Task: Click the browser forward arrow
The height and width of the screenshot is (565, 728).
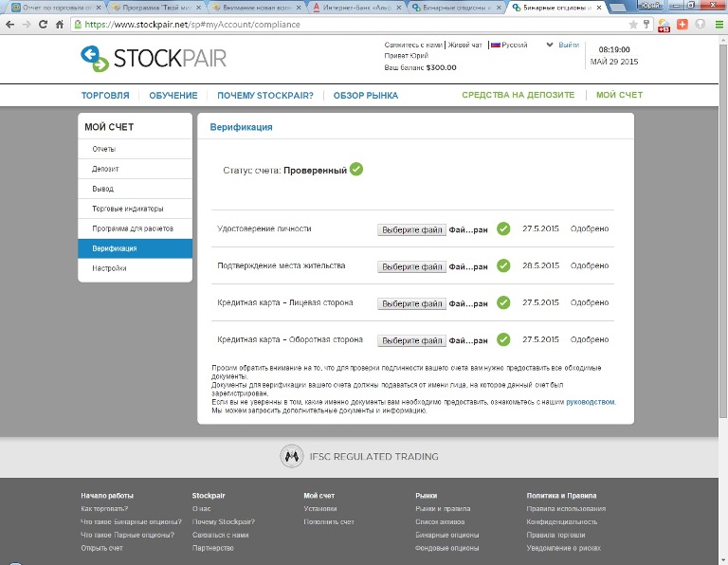Action: pos(27,25)
